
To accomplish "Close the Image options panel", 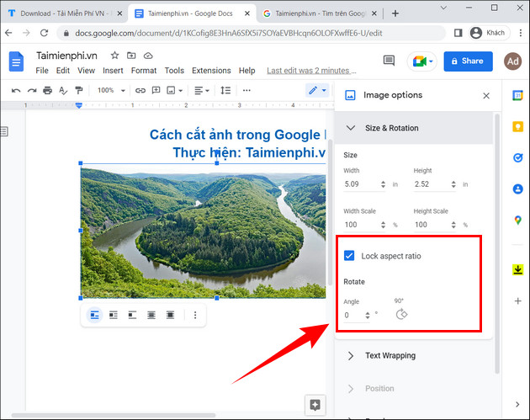I will 486,96.
